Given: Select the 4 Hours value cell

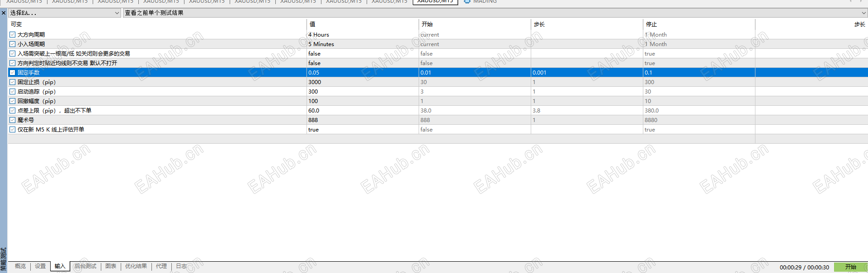Looking at the screenshot, I should point(363,34).
